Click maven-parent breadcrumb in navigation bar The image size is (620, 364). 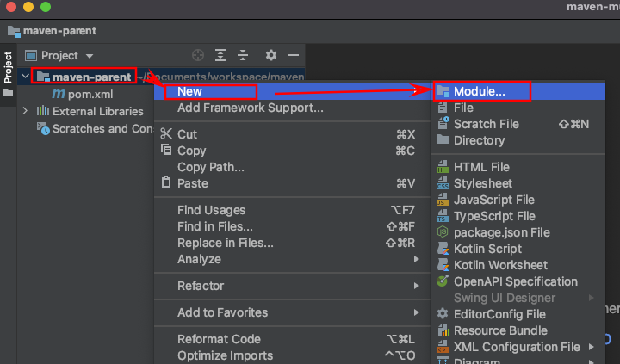click(x=53, y=31)
